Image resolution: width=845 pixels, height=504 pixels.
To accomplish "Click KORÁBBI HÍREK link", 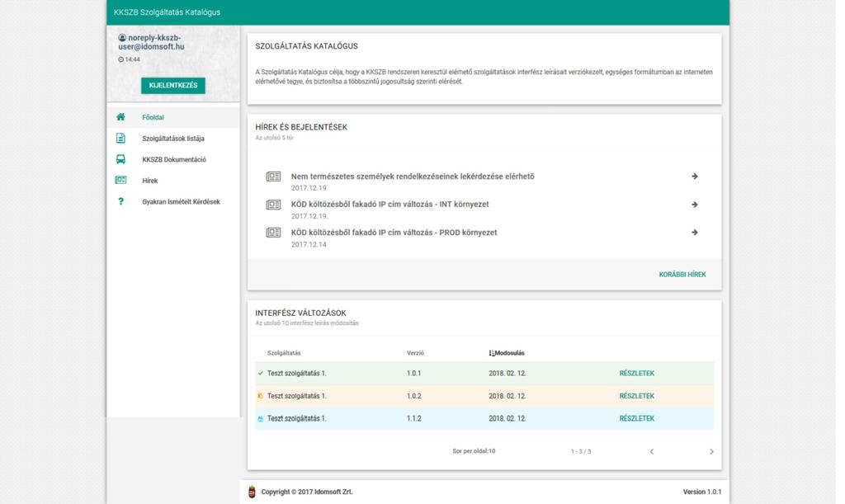I will click(x=682, y=275).
